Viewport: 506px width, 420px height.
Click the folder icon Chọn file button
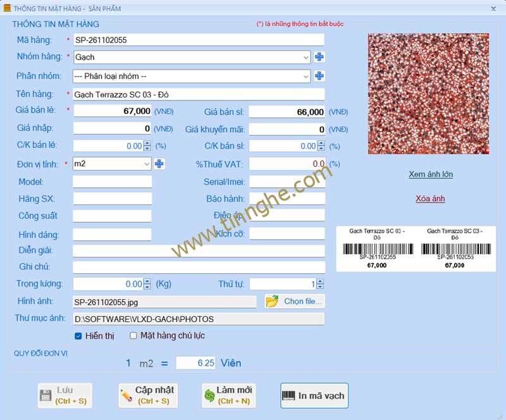coord(295,301)
